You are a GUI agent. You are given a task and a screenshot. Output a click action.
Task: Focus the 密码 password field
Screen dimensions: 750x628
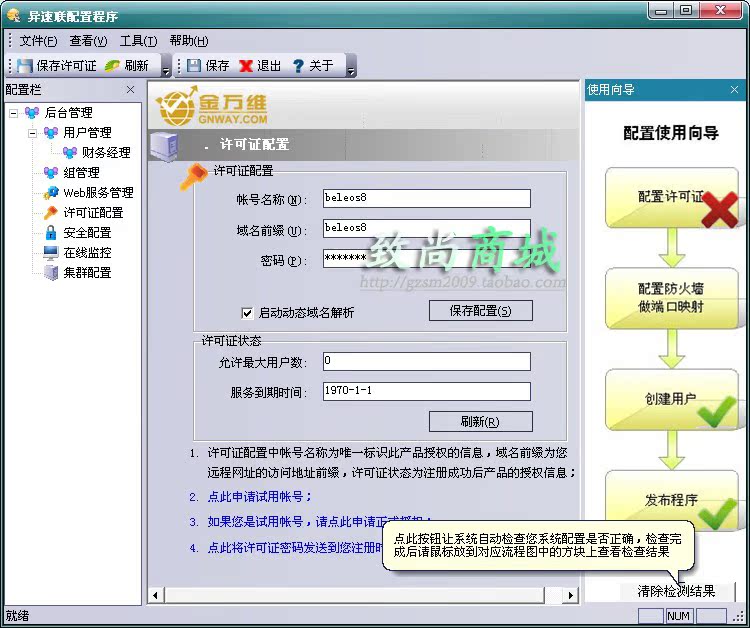pyautogui.click(x=427, y=259)
